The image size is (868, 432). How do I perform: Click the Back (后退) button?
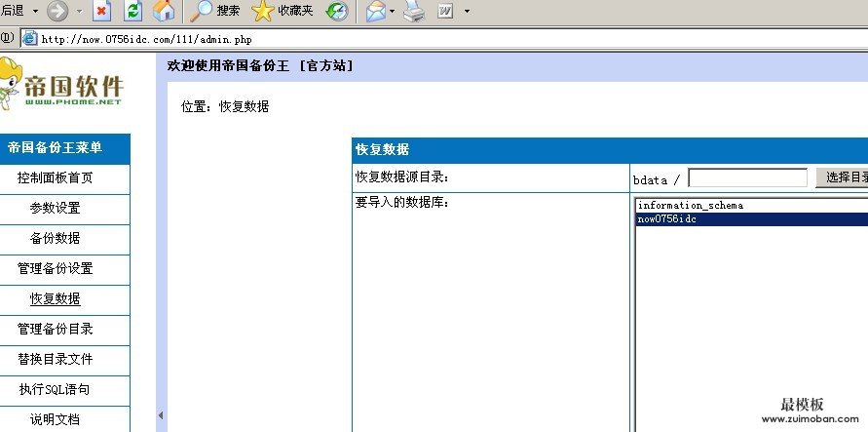click(13, 11)
